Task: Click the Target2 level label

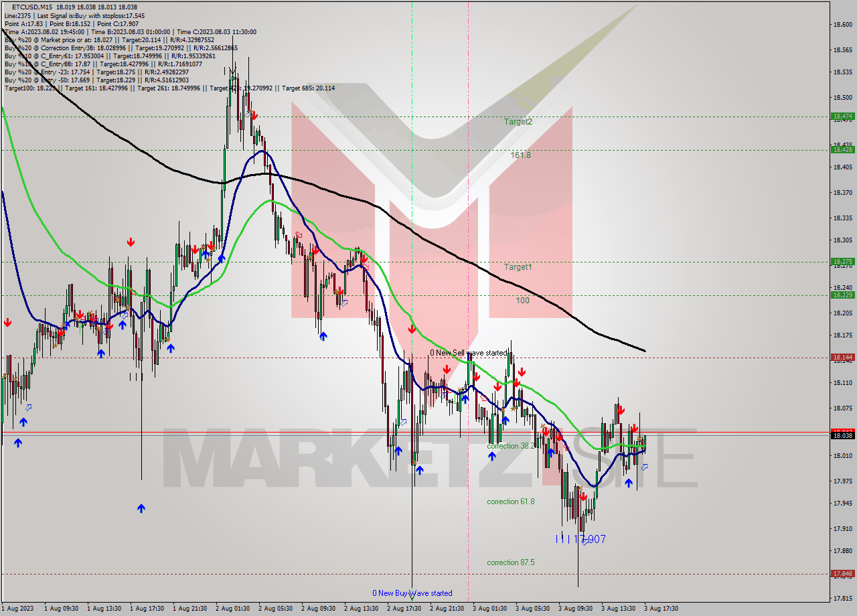Action: pyautogui.click(x=518, y=122)
